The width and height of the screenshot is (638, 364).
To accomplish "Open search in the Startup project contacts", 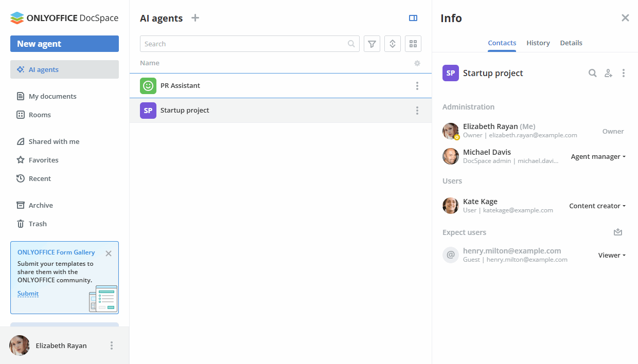I will click(592, 73).
